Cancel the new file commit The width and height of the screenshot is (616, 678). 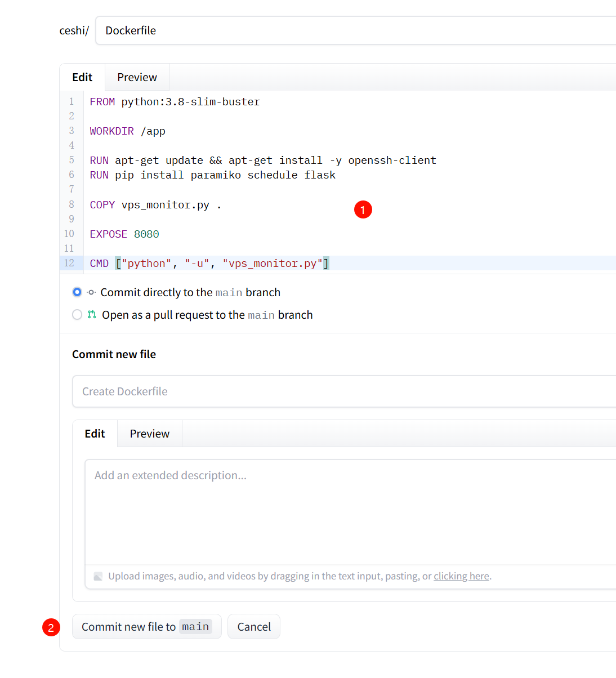(254, 627)
